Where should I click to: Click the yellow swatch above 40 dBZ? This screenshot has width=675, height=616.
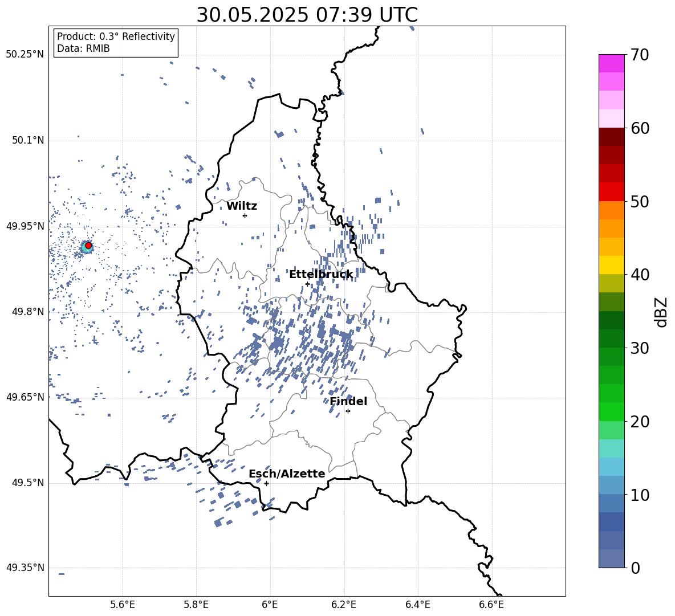tap(611, 265)
